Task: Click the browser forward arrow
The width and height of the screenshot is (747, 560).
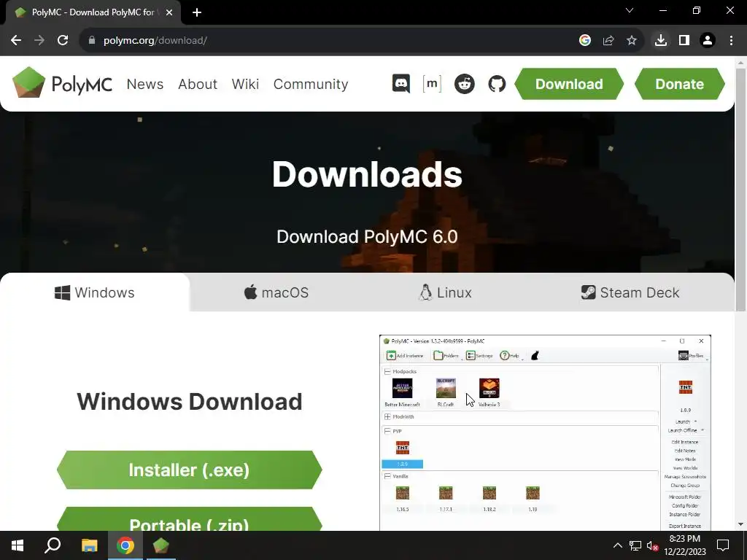Action: pos(39,41)
